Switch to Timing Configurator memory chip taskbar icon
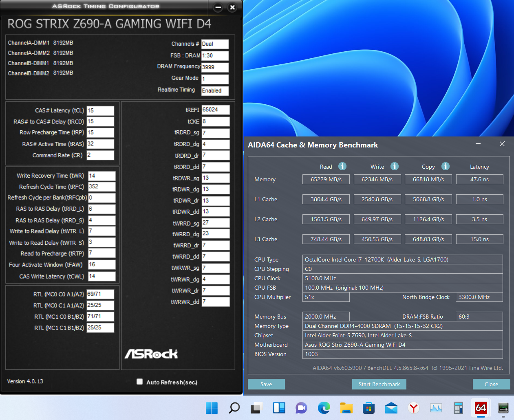 503,408
